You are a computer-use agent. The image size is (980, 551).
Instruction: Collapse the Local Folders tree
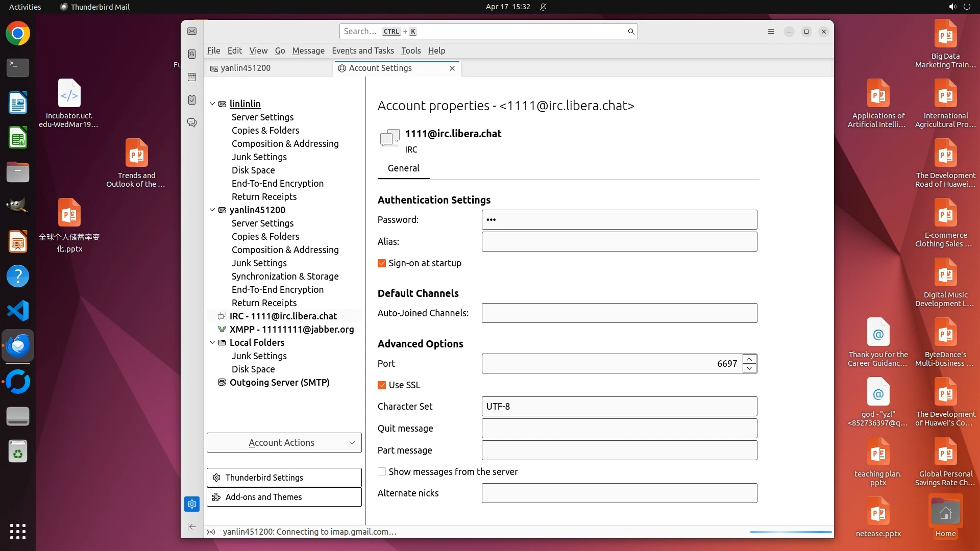coord(212,342)
